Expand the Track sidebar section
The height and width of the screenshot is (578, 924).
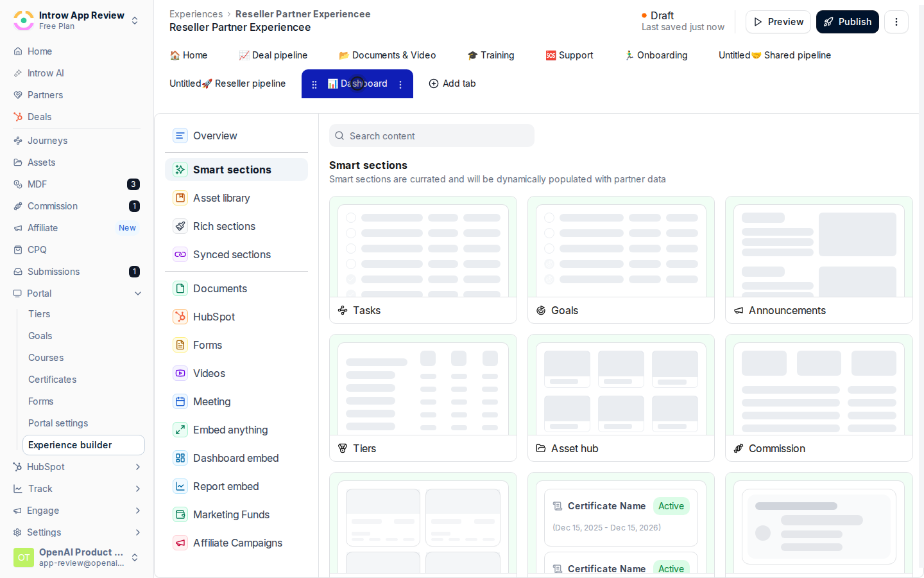pos(138,489)
